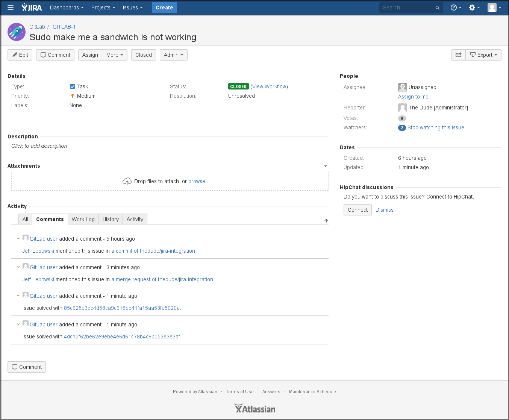
Task: Stop watching this issue
Action: point(436,127)
